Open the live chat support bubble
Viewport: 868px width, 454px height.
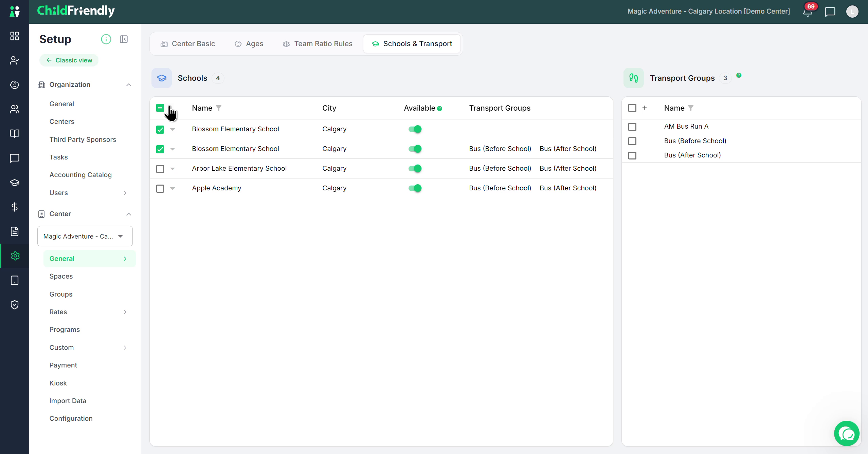point(847,433)
